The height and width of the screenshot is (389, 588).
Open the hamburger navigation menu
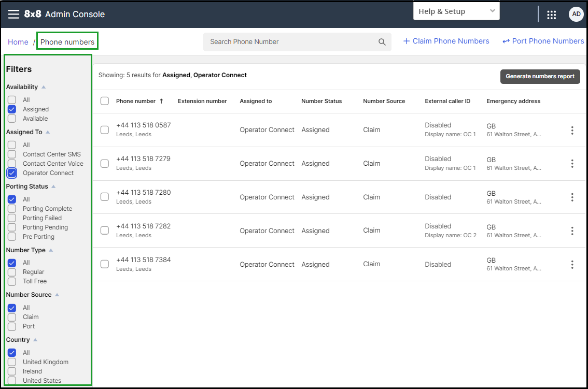click(x=13, y=14)
